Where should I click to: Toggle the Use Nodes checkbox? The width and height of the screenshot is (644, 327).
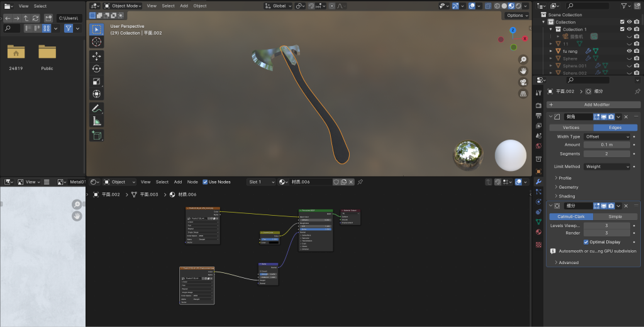[x=205, y=182]
